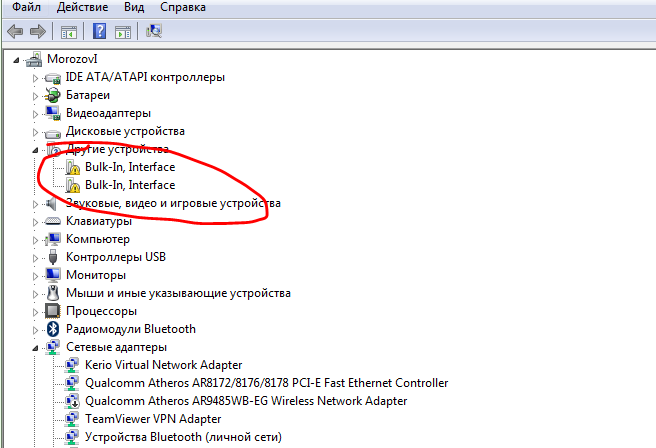Expand Дисковые устройства arrow
The width and height of the screenshot is (656, 448).
36,132
